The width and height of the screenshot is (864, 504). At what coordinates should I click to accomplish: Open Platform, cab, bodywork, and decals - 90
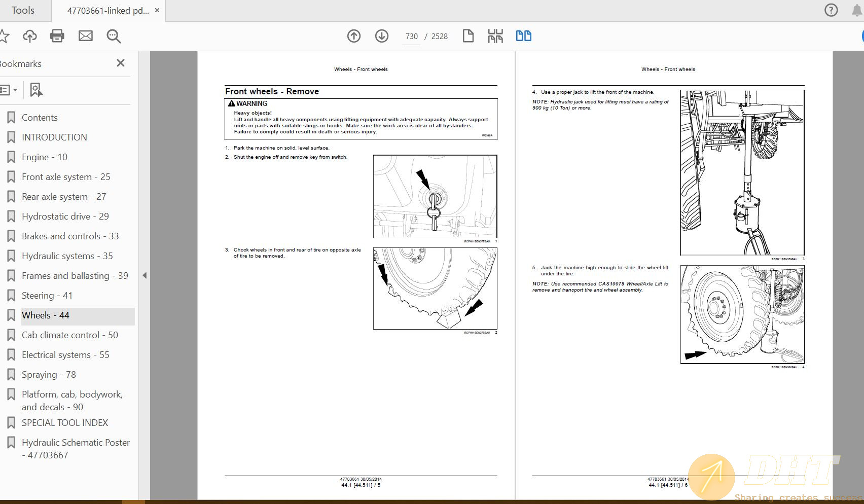pos(72,401)
